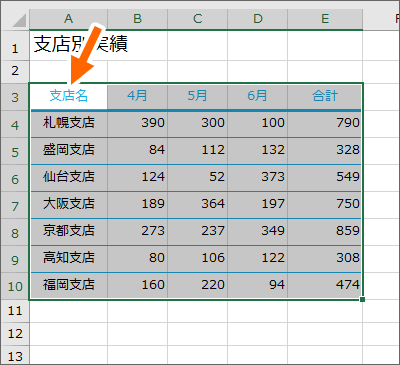
Task: Select row 8 header
Action: pyautogui.click(x=15, y=232)
